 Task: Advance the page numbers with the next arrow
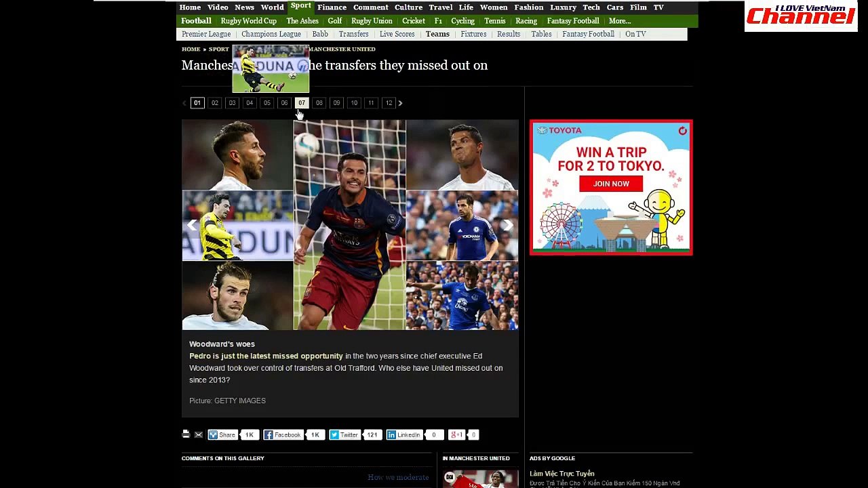[x=400, y=103]
